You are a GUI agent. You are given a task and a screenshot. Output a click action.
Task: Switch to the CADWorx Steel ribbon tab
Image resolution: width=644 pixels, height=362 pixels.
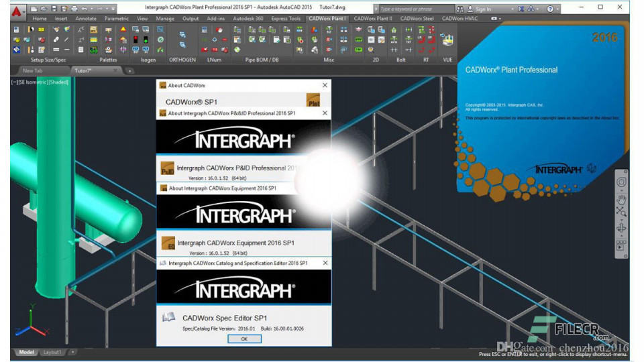pyautogui.click(x=419, y=19)
